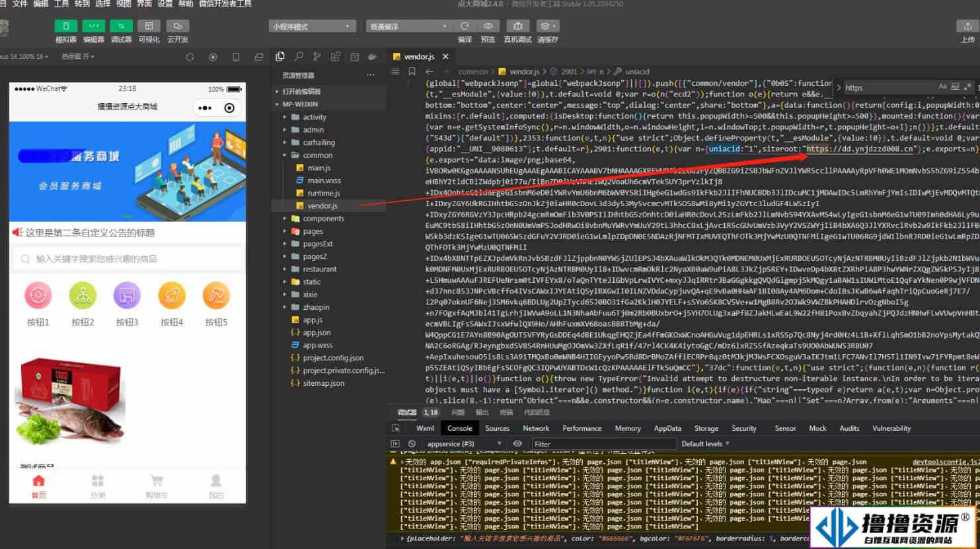Click the Upload icon at top right
980x549 pixels.
[967, 26]
